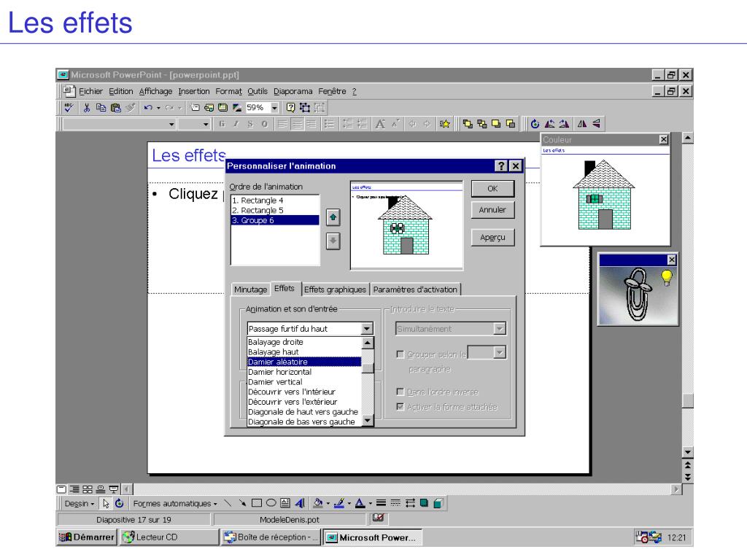Open the Dessin dropdown menu
Image resolution: width=747 pixels, height=560 pixels.
click(x=80, y=503)
